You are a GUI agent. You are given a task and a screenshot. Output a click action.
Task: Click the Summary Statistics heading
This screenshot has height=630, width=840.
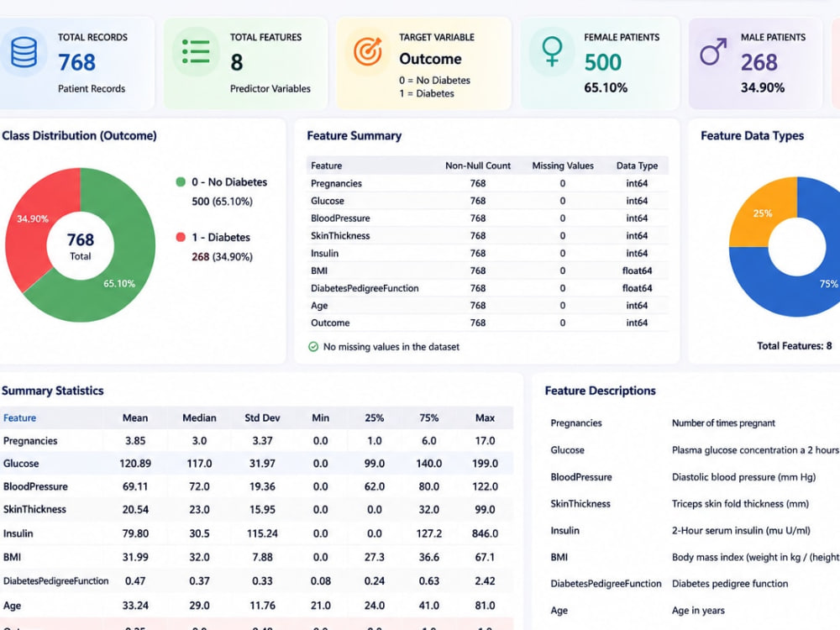(x=52, y=391)
